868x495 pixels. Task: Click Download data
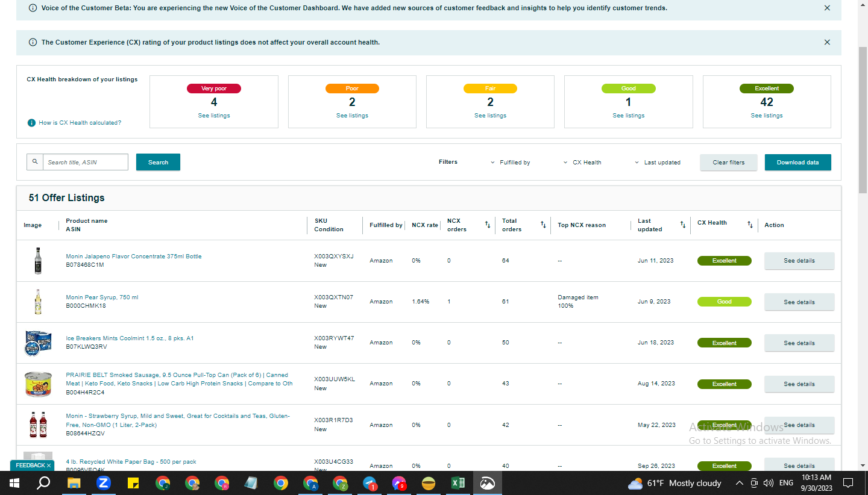point(798,163)
